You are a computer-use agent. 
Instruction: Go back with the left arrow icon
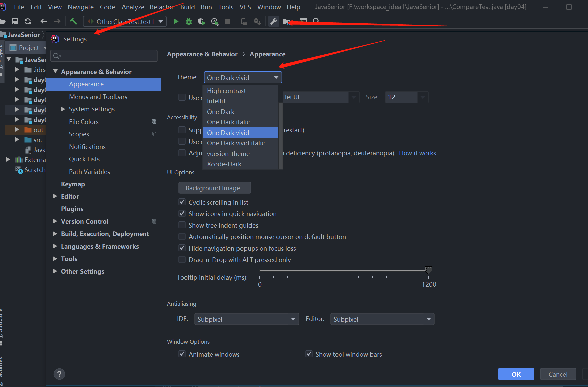tap(44, 22)
